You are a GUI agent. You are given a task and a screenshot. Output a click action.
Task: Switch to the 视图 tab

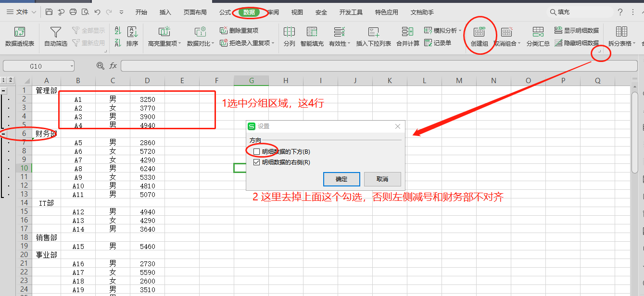[297, 12]
